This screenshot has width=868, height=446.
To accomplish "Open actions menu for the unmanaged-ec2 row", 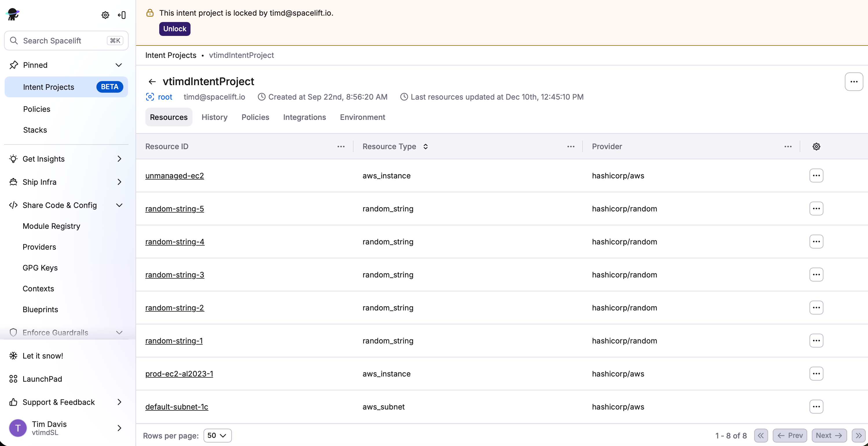I will coord(816,176).
